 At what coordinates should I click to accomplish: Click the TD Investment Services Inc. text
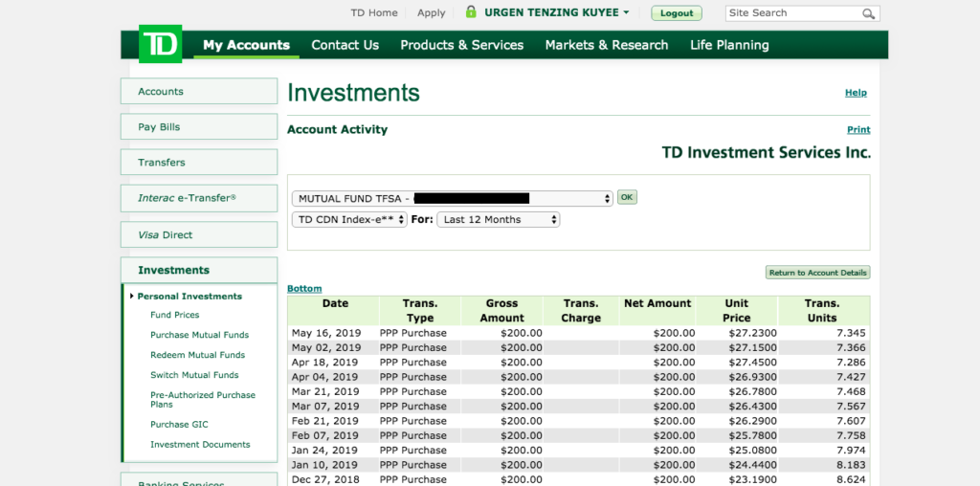tap(767, 152)
